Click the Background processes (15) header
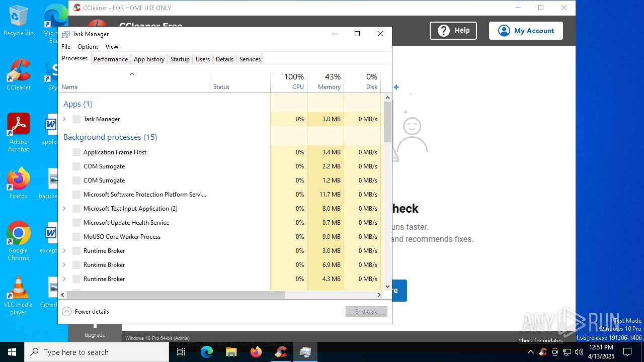 point(110,137)
